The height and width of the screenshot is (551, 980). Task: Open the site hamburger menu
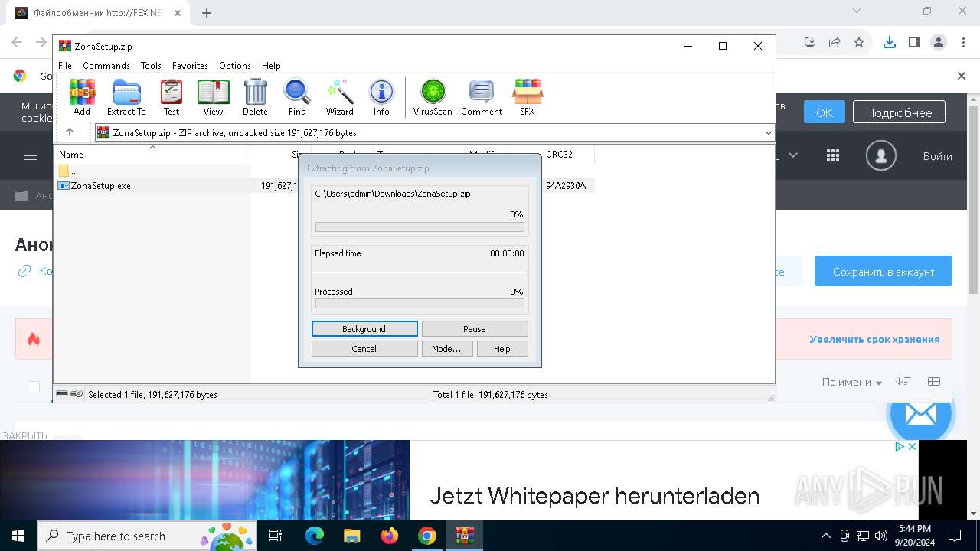coord(31,156)
